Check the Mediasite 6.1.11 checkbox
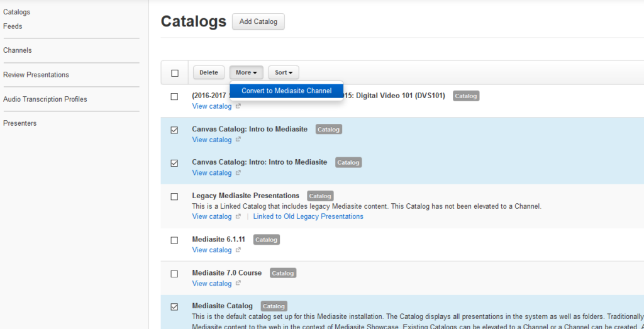 (x=174, y=240)
